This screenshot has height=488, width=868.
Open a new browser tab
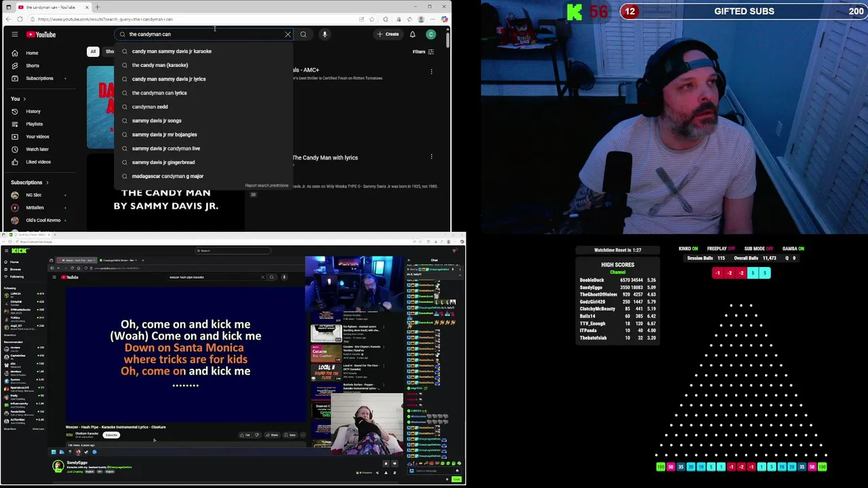point(98,7)
